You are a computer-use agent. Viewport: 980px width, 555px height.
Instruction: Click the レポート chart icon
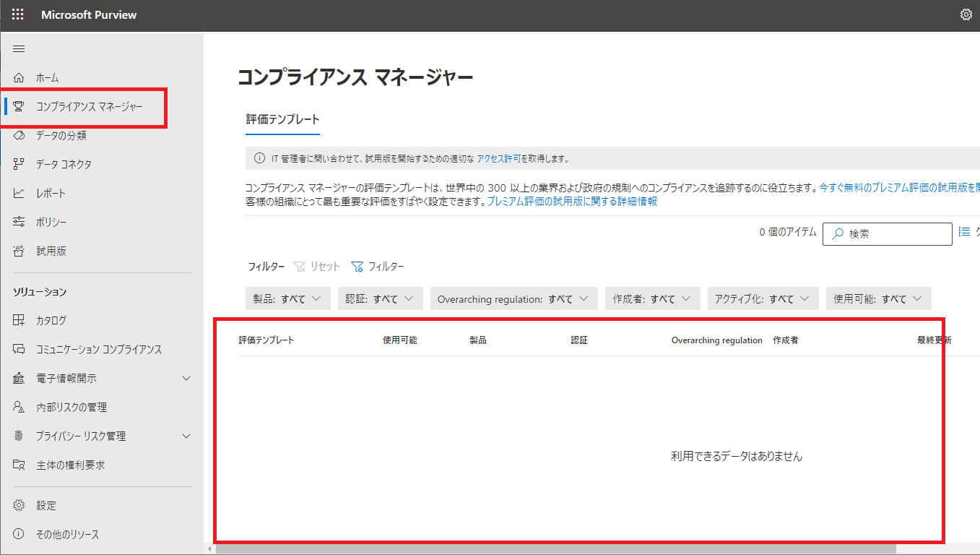(x=19, y=193)
